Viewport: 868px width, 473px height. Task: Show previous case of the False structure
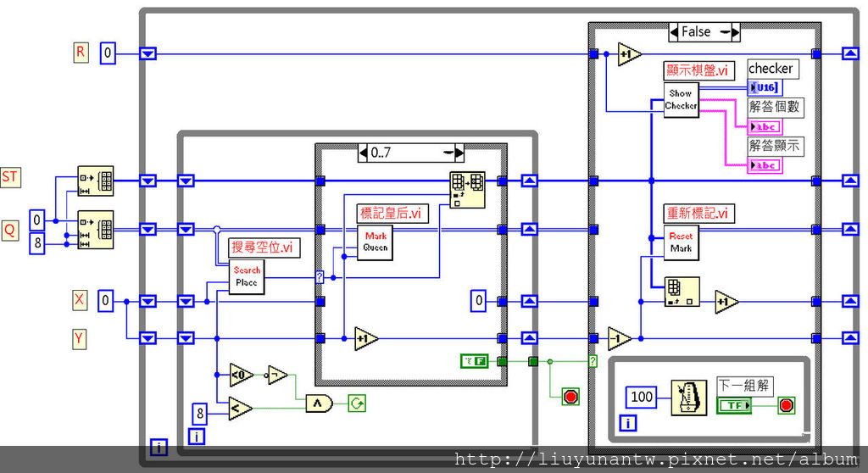tap(674, 32)
